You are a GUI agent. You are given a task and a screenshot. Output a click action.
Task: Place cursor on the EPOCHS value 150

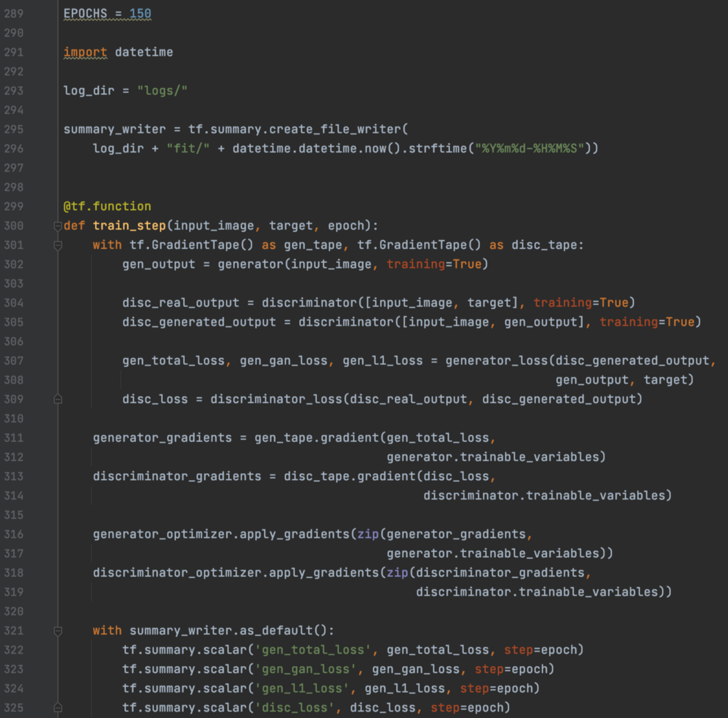(140, 13)
